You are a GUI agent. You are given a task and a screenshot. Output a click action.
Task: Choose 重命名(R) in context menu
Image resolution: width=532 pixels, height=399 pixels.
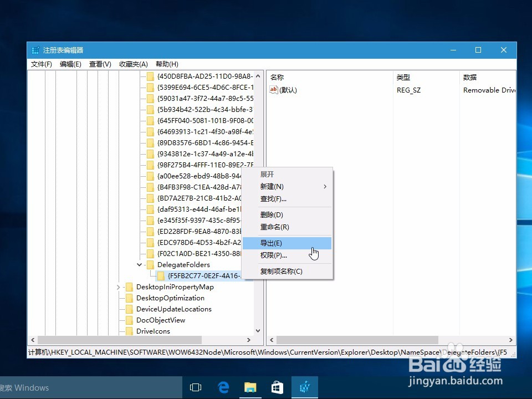[287, 227]
